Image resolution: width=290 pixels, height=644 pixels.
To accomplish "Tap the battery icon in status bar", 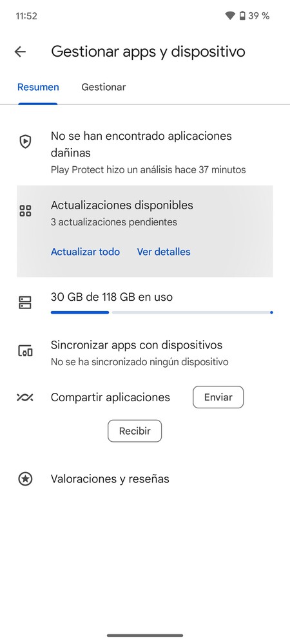I will (242, 16).
